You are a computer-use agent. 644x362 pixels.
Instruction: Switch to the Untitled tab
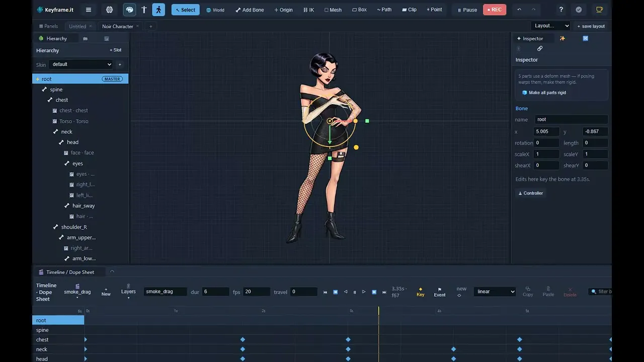tap(77, 26)
